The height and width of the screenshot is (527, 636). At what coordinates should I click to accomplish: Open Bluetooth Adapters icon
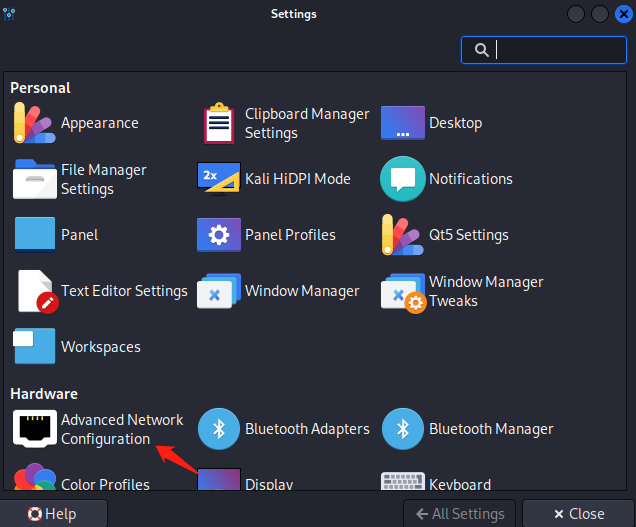(218, 429)
